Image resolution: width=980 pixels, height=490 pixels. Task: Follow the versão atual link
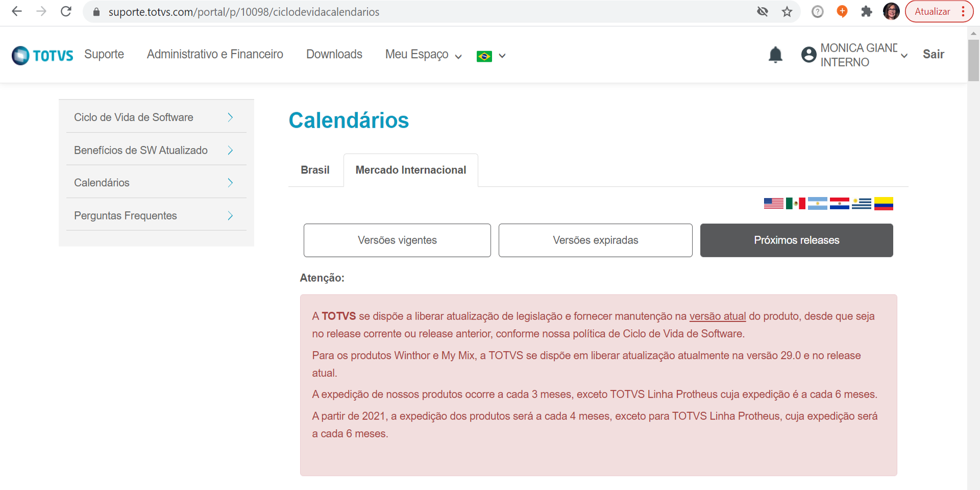click(x=718, y=316)
